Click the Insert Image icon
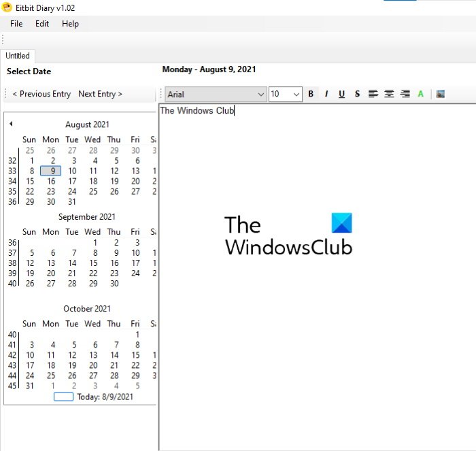 pos(440,94)
